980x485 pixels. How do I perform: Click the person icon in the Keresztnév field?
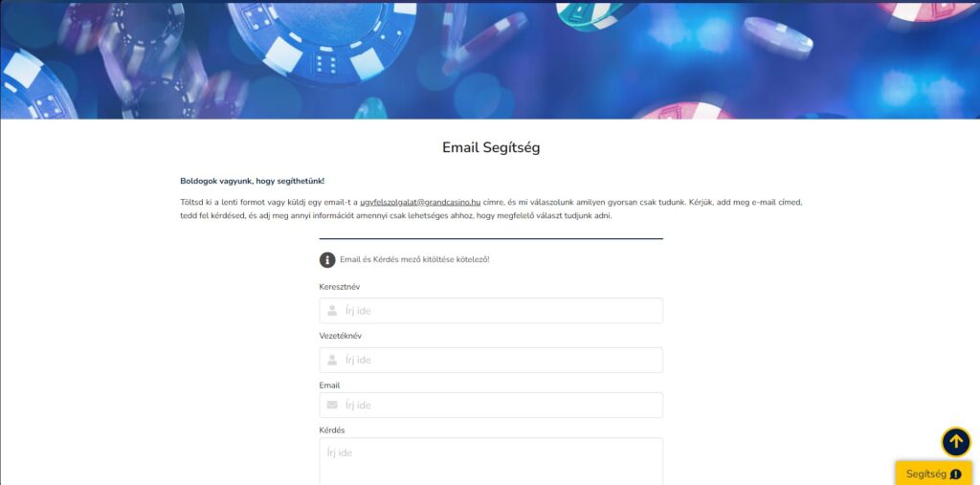click(332, 311)
